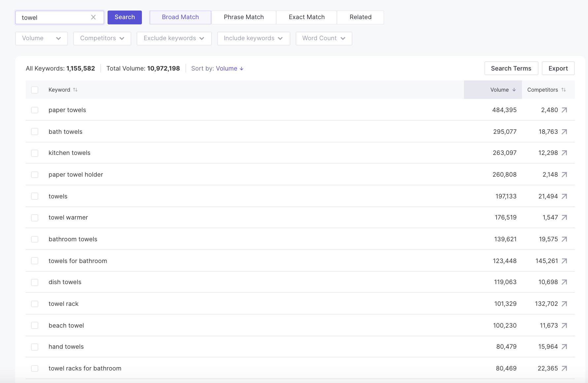
Task: Open arrow link for beach towel row
Action: [564, 326]
